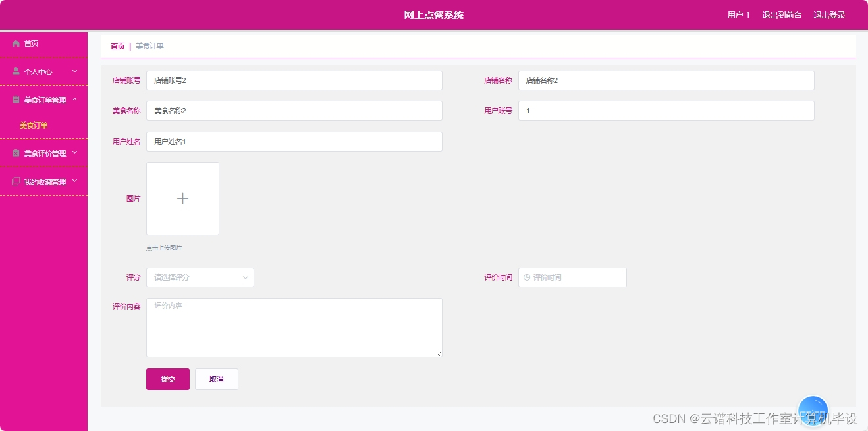Click the person icon beside 个人中心

pyautogui.click(x=16, y=71)
